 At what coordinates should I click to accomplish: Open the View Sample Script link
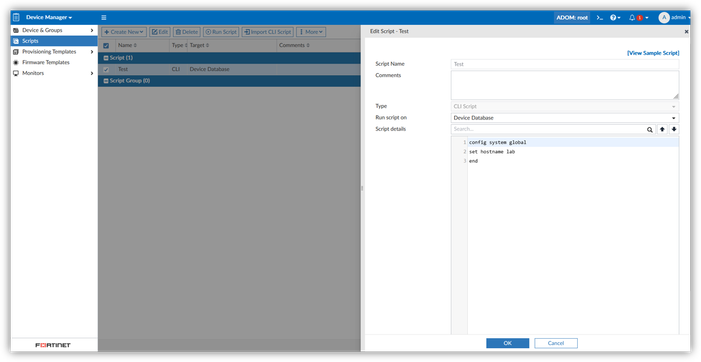pyautogui.click(x=653, y=53)
